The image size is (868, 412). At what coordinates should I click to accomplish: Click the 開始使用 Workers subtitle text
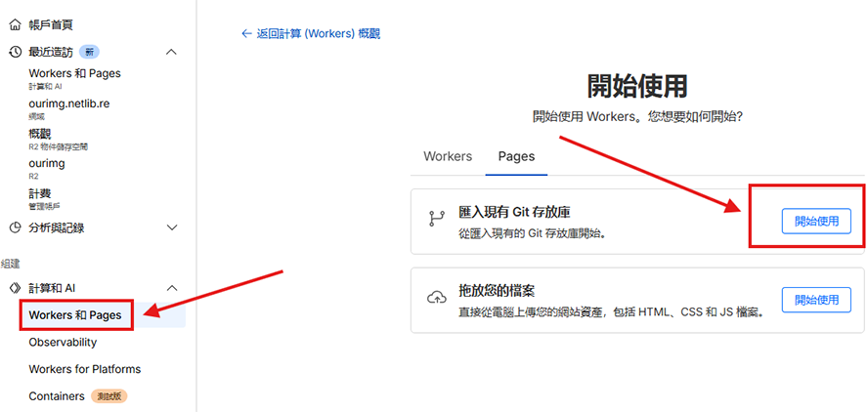tap(637, 117)
